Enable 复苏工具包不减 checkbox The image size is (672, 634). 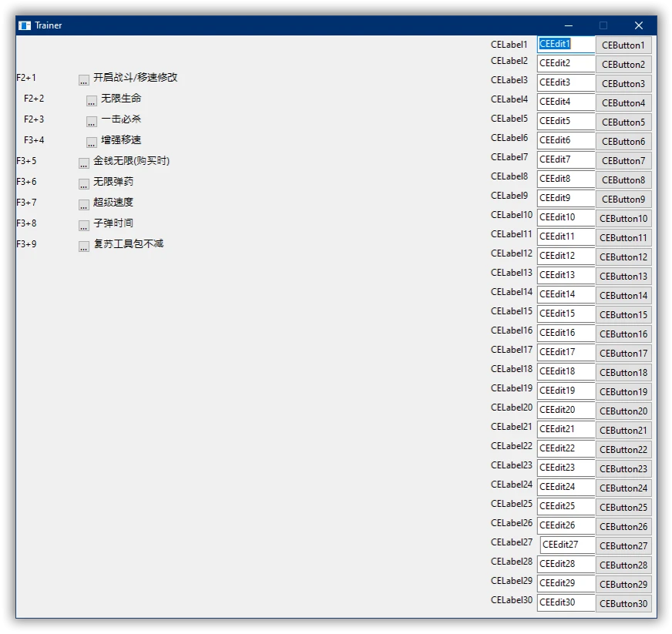[x=83, y=246]
